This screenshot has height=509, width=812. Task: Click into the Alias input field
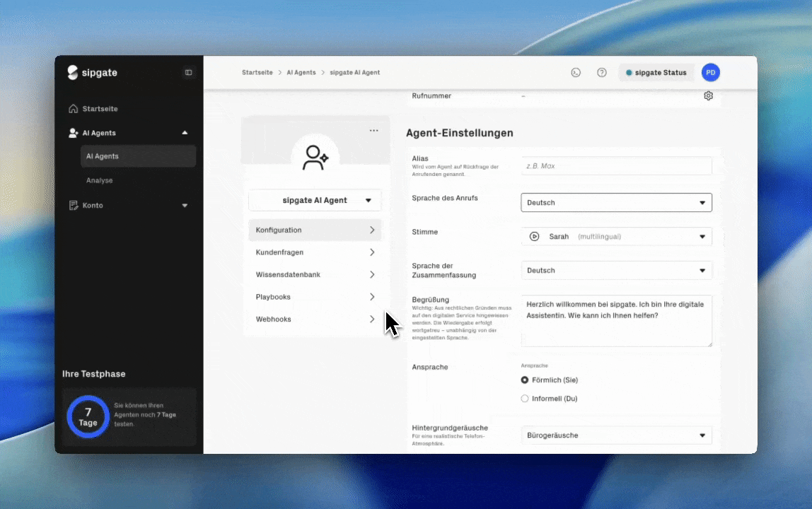click(616, 166)
